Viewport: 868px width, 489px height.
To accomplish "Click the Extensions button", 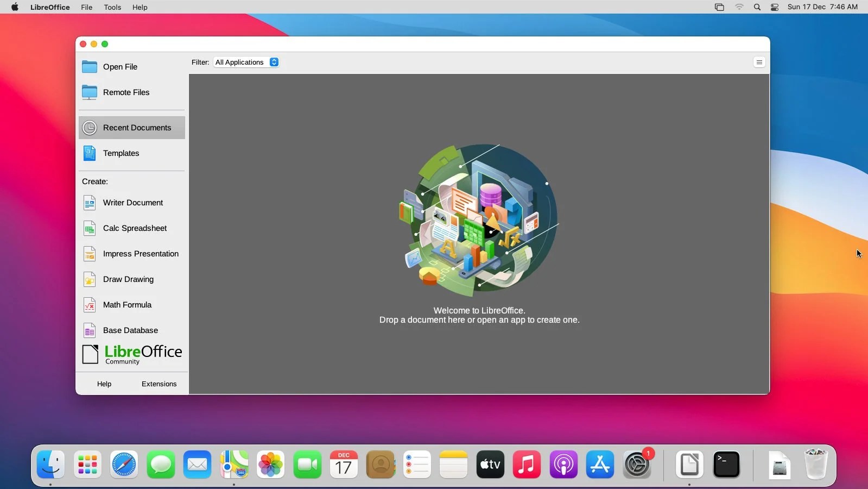I will point(159,384).
